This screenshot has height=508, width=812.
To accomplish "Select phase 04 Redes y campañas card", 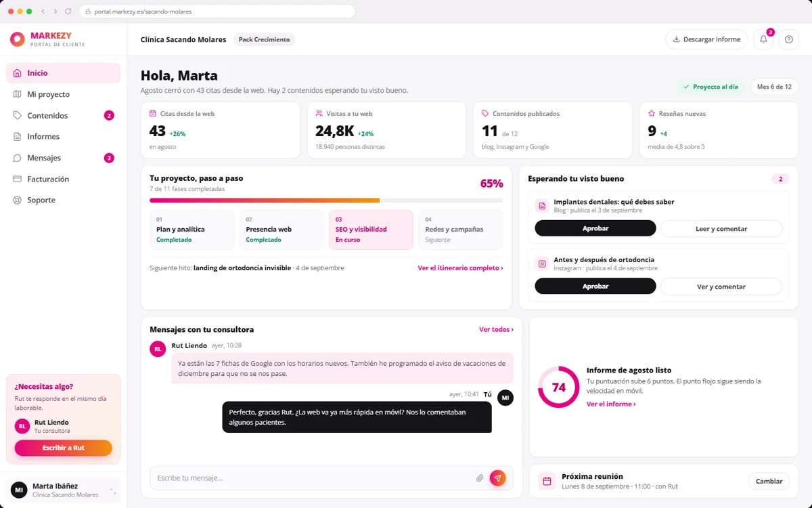I will 461,230.
